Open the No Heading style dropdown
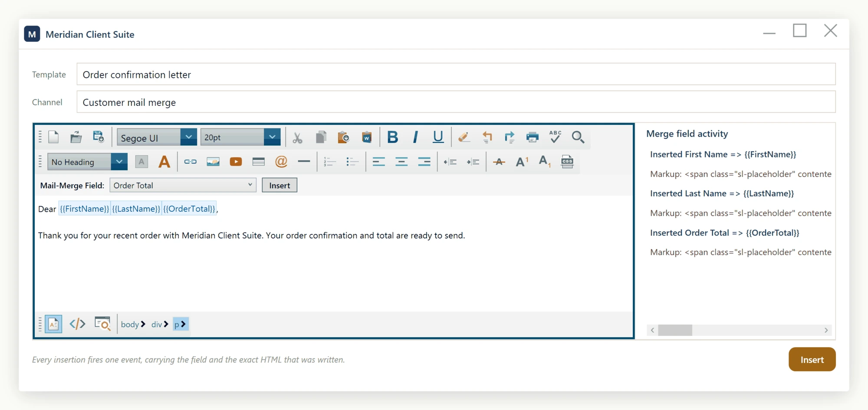The height and width of the screenshot is (410, 868). (119, 162)
